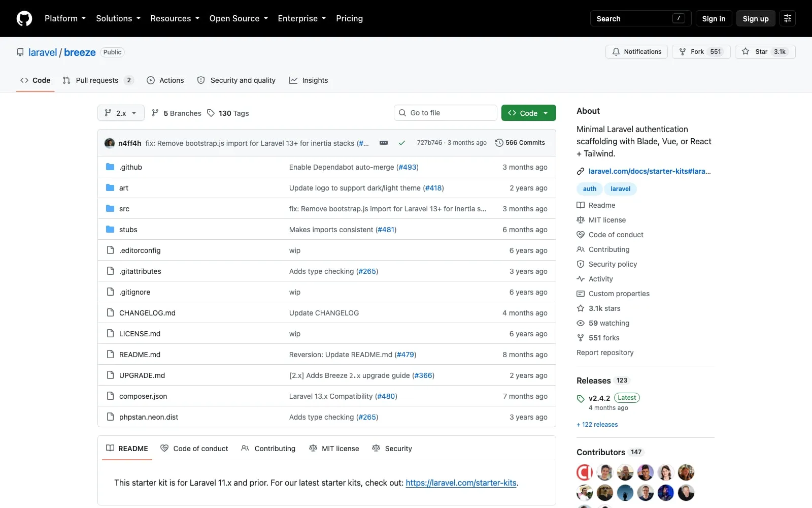Click the header Search box

[640, 18]
